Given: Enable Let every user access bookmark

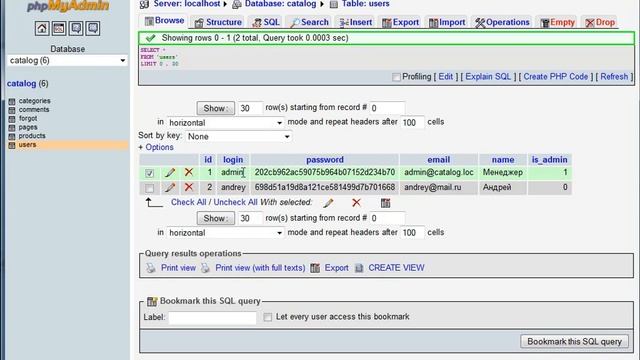Looking at the screenshot, I should coord(268,317).
